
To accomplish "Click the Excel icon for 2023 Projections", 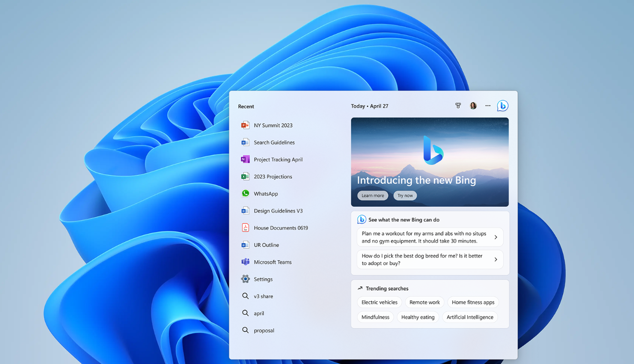I will click(x=245, y=176).
